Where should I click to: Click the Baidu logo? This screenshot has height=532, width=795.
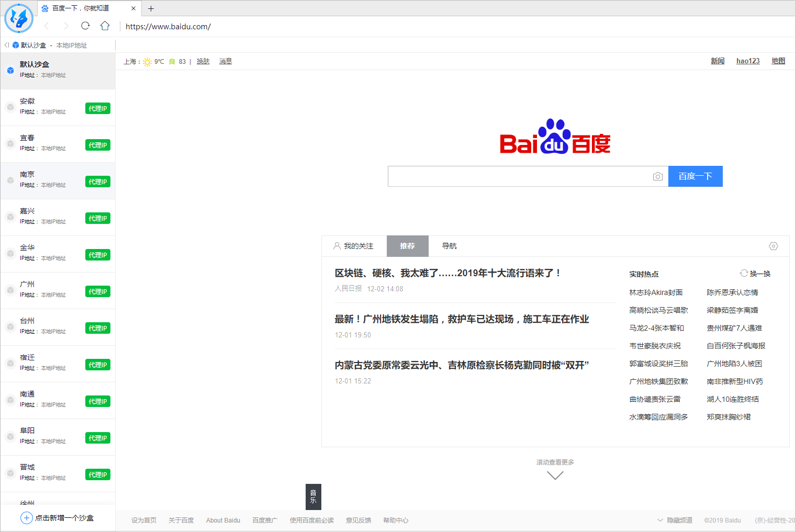[555, 137]
